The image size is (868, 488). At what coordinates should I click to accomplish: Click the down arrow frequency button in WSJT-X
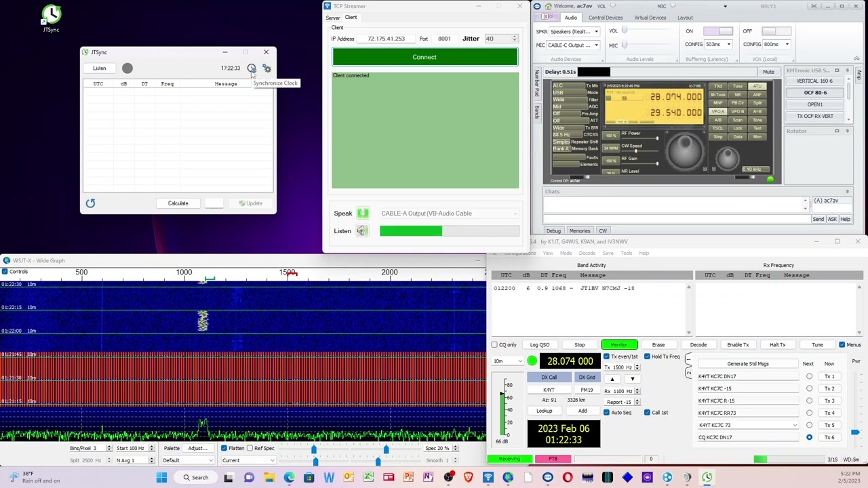pos(632,380)
